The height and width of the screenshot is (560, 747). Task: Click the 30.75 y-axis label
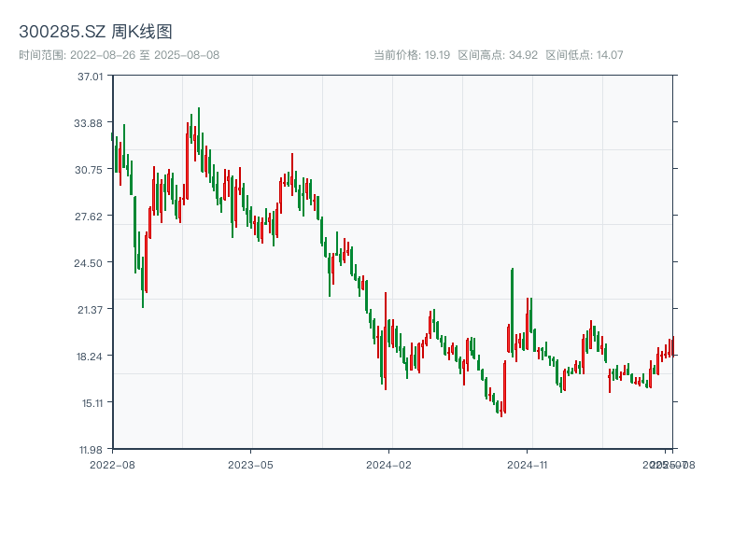[90, 170]
